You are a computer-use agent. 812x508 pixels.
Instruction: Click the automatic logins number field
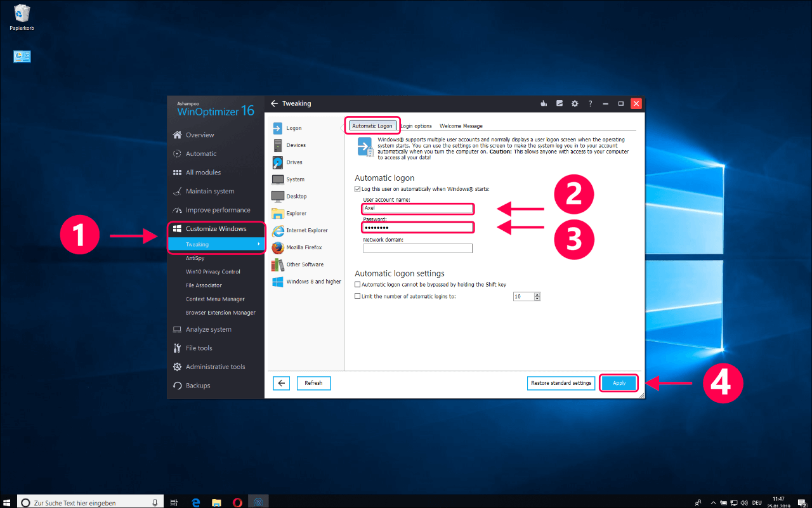tap(523, 296)
